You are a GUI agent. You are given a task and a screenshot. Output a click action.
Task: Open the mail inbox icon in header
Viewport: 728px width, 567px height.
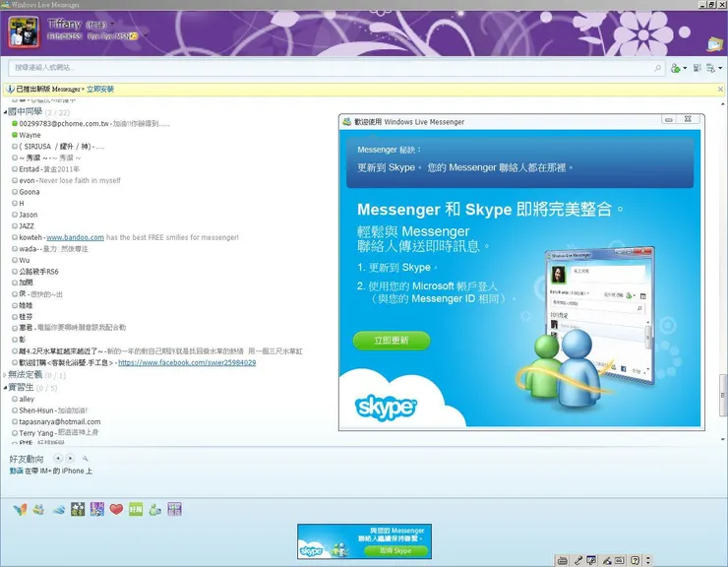[x=714, y=44]
